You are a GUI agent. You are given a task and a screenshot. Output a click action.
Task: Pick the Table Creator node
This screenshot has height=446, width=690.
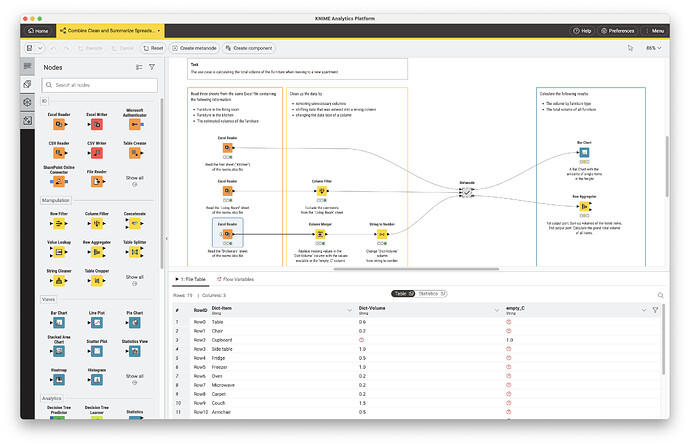pos(135,153)
